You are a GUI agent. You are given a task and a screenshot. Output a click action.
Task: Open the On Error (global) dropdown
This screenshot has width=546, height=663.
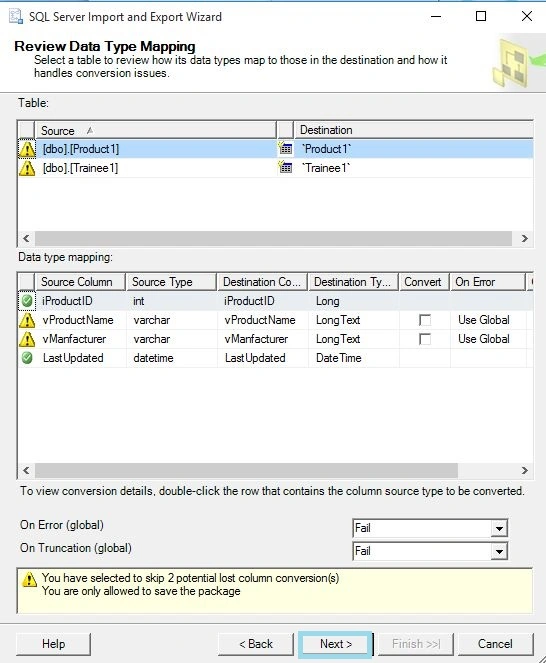(499, 528)
